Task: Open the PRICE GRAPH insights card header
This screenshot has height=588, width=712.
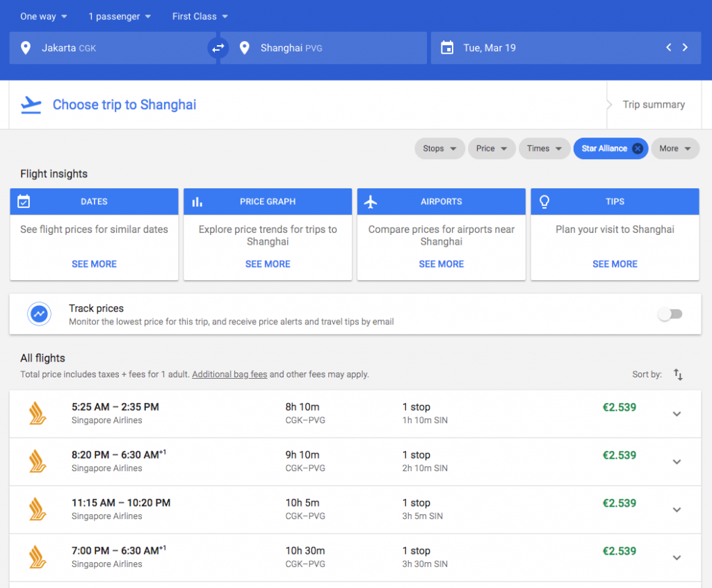Action: coord(268,202)
